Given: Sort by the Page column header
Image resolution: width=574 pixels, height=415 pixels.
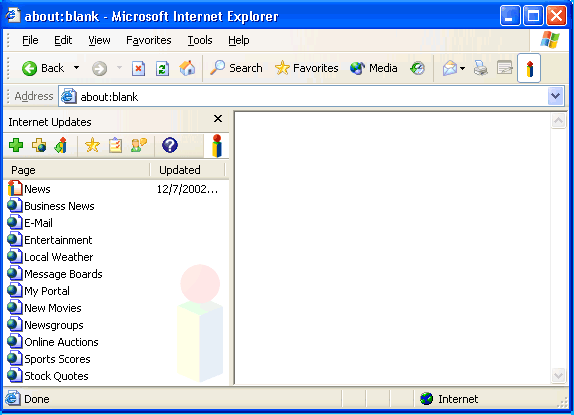Looking at the screenshot, I should click(77, 170).
